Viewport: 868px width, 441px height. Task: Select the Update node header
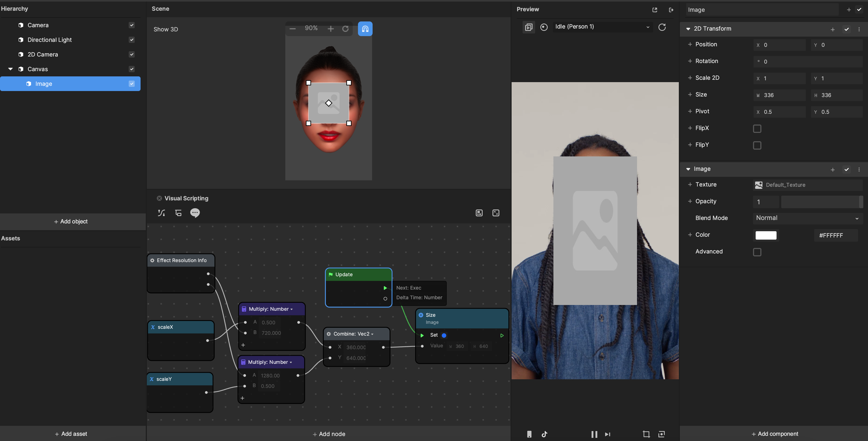pyautogui.click(x=358, y=275)
